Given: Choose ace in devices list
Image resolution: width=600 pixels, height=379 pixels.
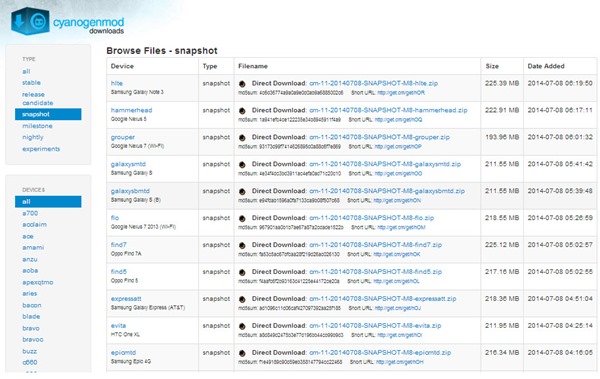Looking at the screenshot, I should coord(28,236).
